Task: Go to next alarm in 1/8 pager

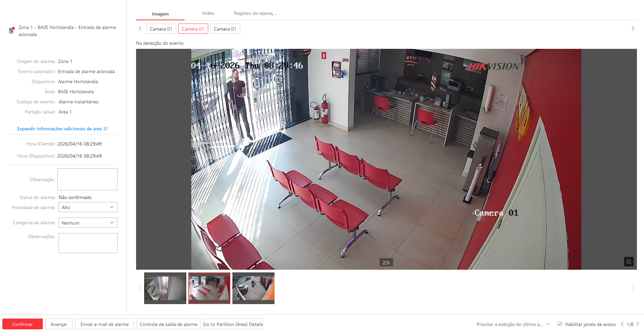Action: pos(638,324)
